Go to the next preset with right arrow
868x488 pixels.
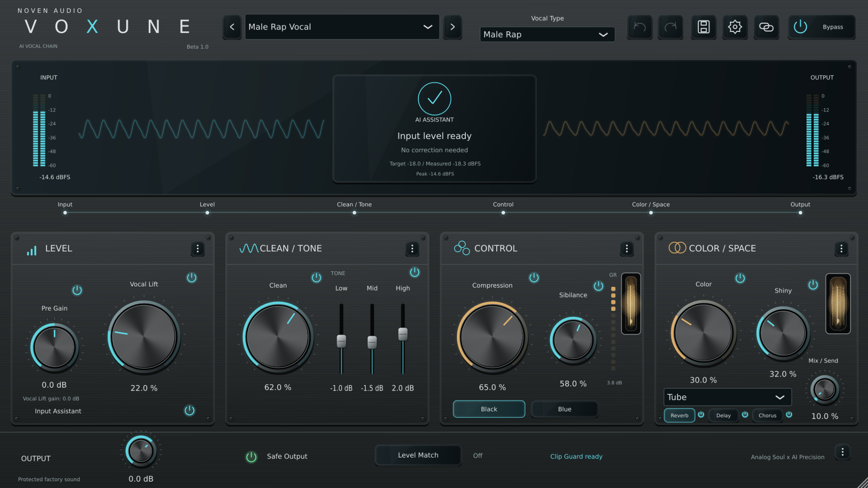[453, 27]
